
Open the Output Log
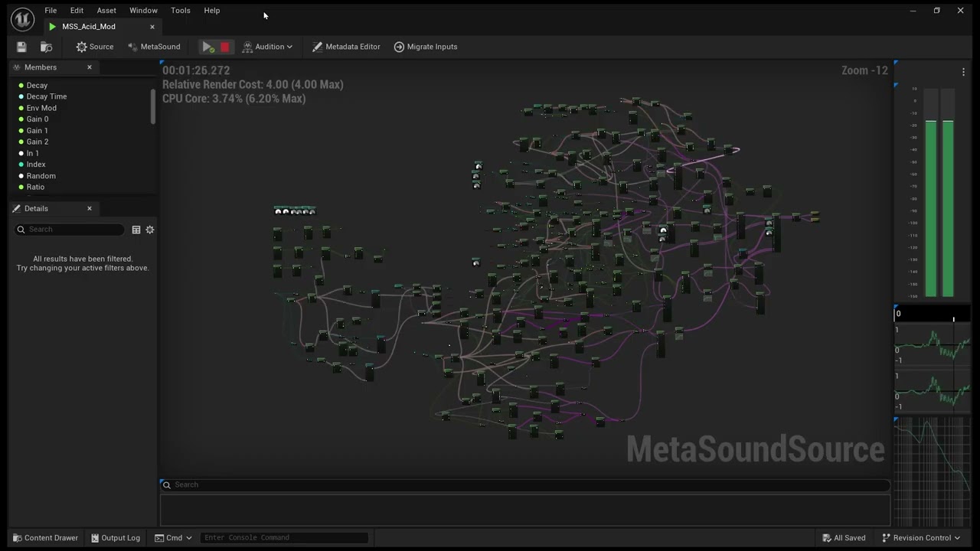[114, 537]
